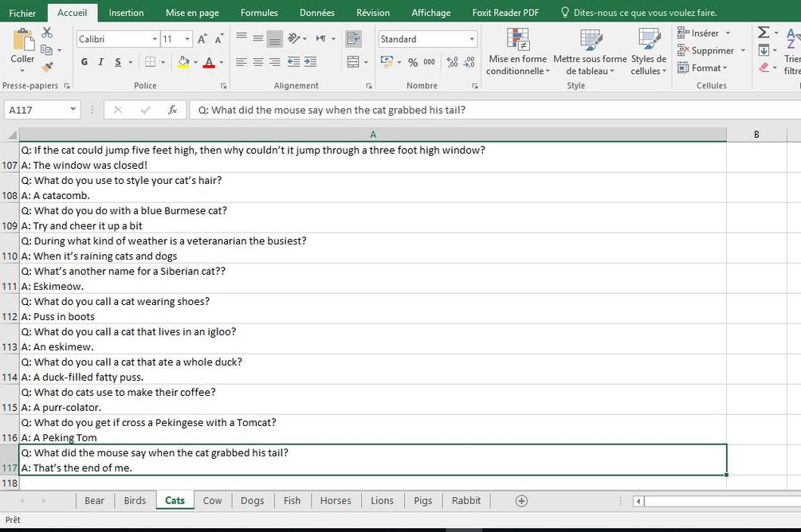Align text right icon
Viewport: 801px width, 532px height.
[275, 62]
